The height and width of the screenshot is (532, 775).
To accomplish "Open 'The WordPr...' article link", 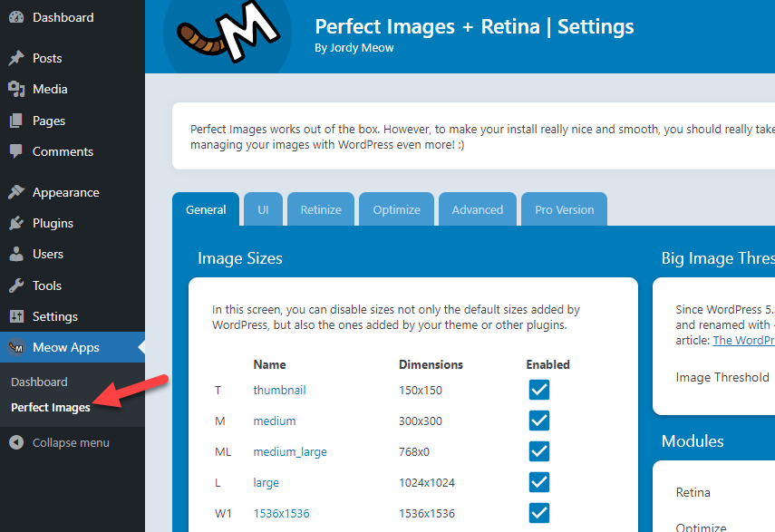I will tap(743, 341).
